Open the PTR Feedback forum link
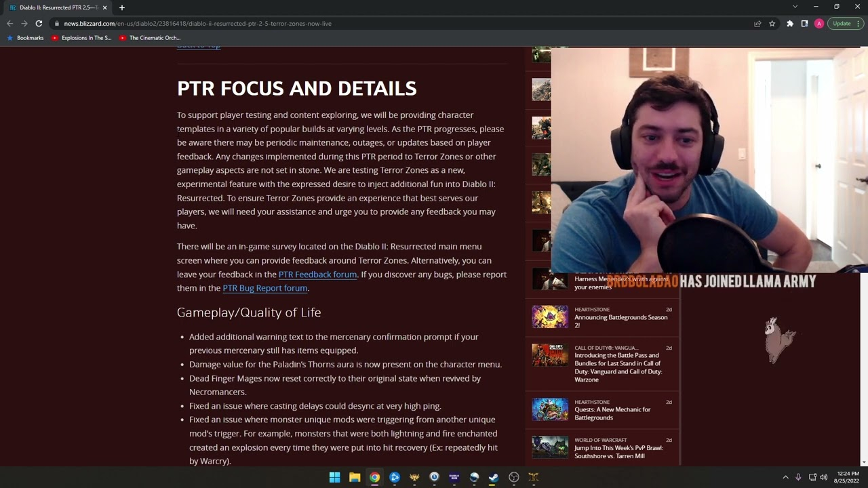This screenshot has height=488, width=868. 317,274
